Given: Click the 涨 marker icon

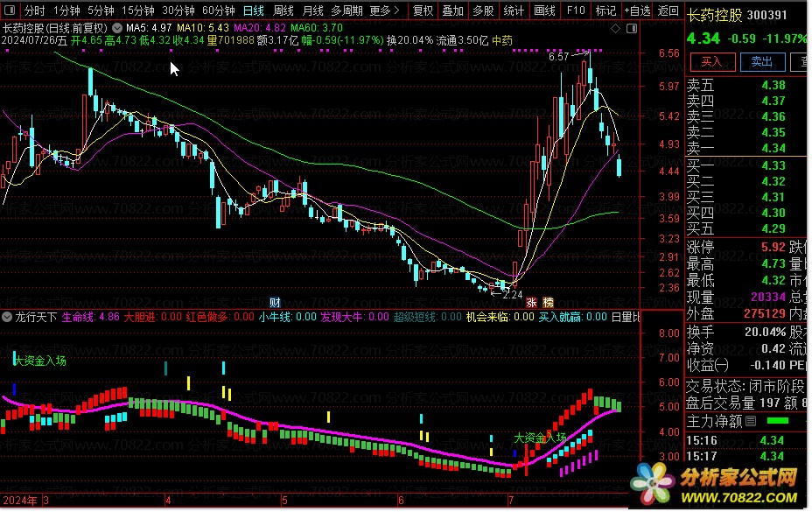Looking at the screenshot, I should click(x=531, y=302).
